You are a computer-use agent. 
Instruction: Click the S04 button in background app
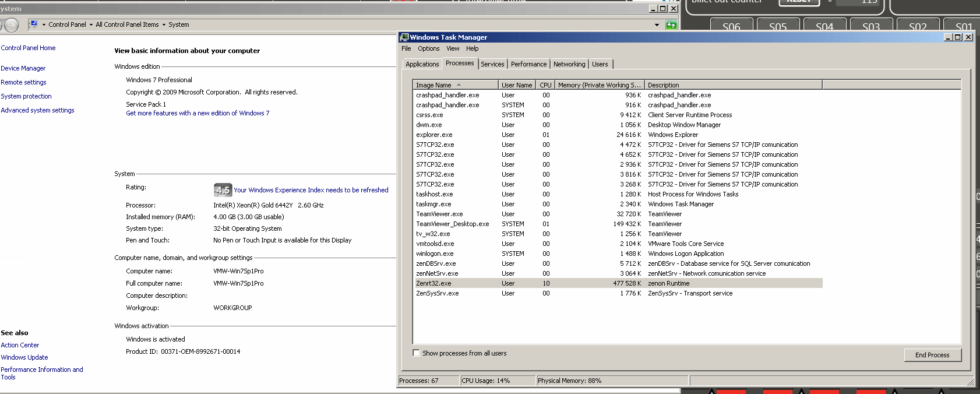tap(824, 26)
